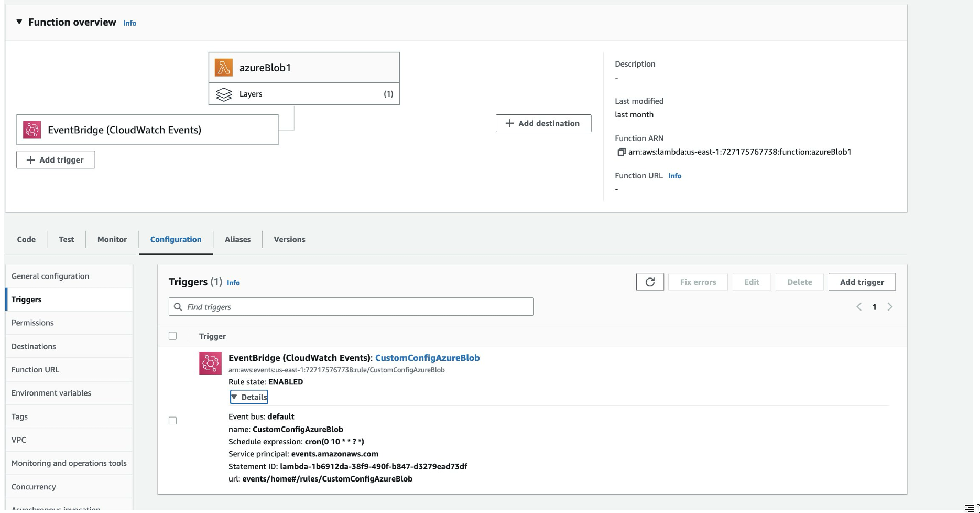Image resolution: width=980 pixels, height=513 pixels.
Task: Check the checkbox beside the trigger details section
Action: (172, 420)
